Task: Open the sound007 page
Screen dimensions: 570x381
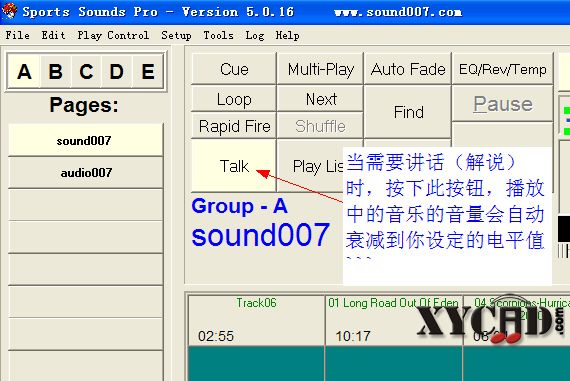Action: (85, 140)
